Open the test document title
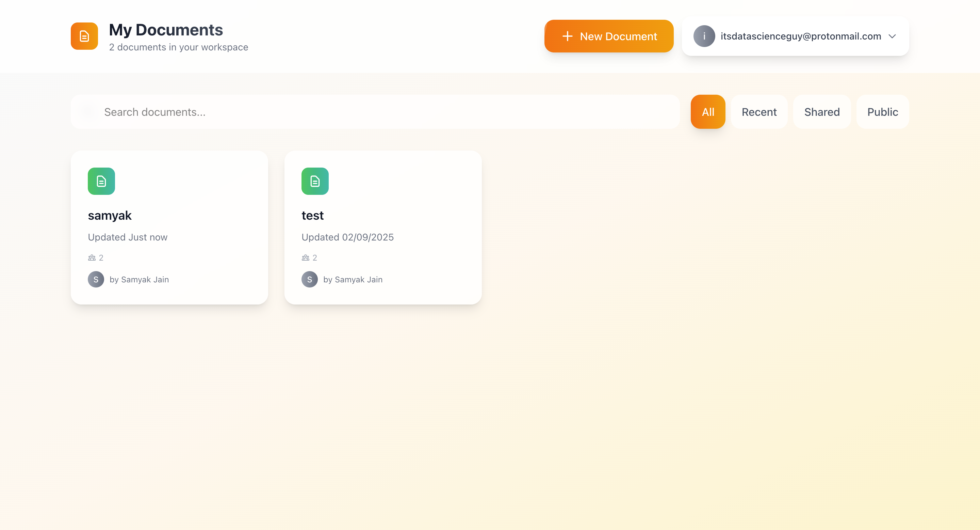 tap(312, 216)
